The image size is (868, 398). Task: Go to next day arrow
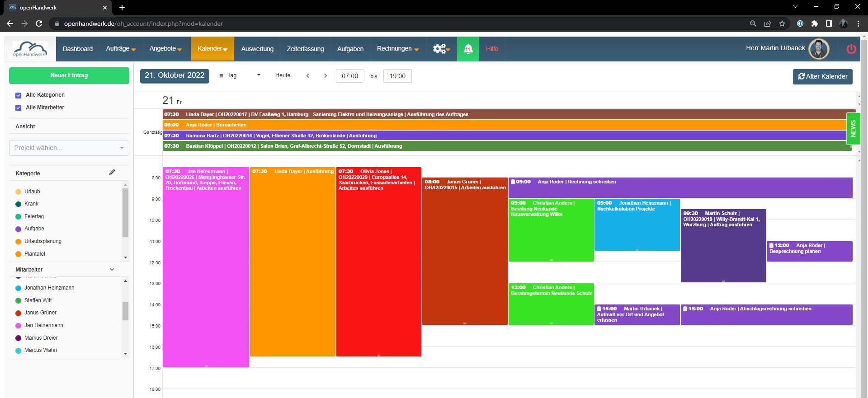[x=325, y=76]
